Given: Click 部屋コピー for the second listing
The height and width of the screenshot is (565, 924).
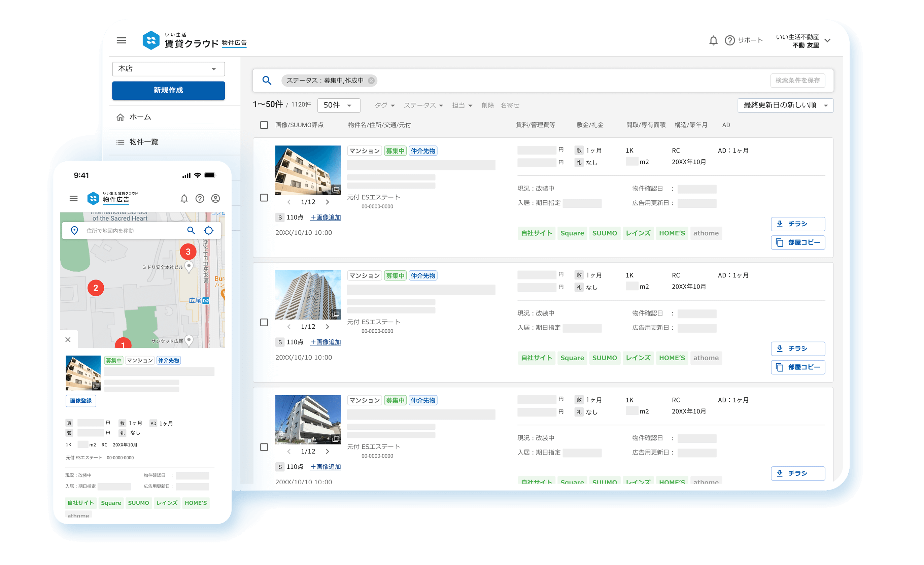Looking at the screenshot, I should click(798, 367).
